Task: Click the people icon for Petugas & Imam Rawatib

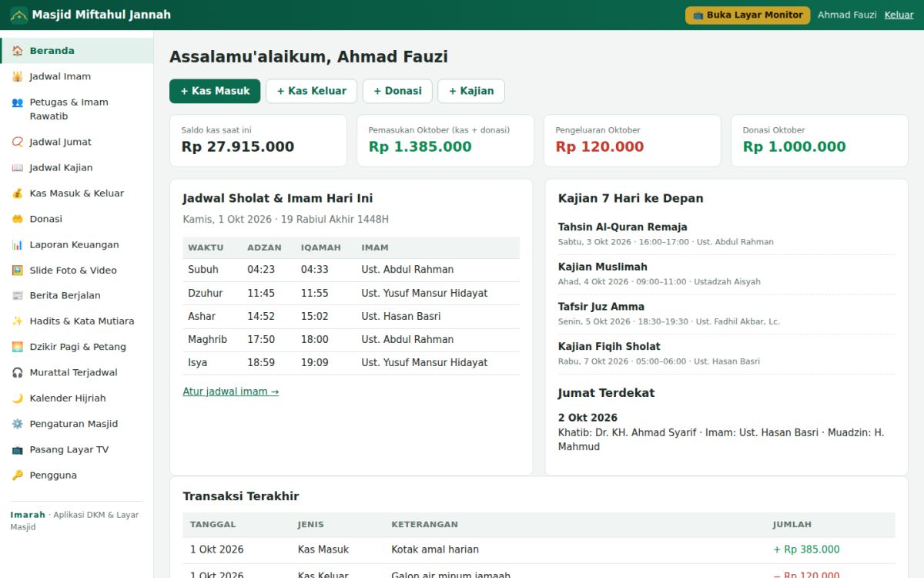Action: pos(17,102)
